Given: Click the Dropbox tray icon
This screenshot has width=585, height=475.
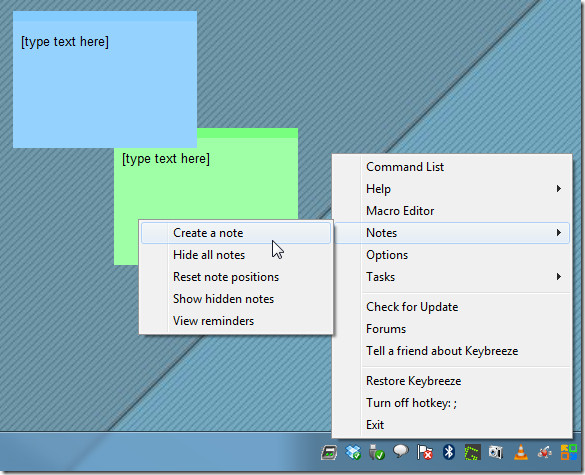Looking at the screenshot, I should 353,452.
